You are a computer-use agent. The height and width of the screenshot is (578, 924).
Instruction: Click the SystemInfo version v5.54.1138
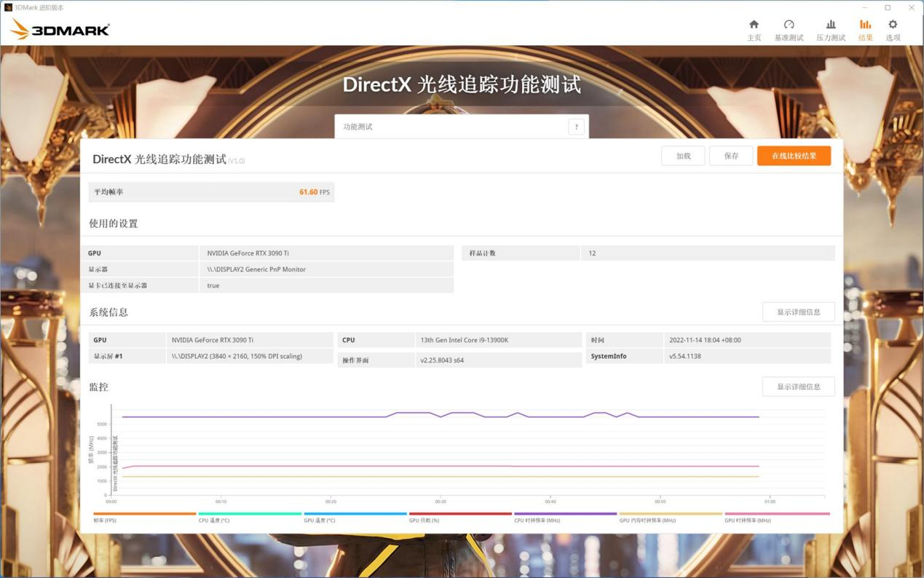coord(685,356)
